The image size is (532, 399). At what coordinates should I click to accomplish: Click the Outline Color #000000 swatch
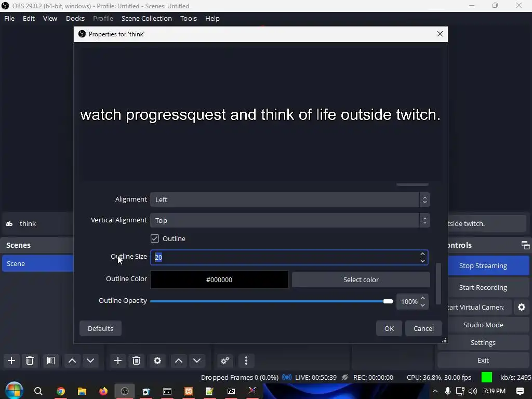(219, 280)
